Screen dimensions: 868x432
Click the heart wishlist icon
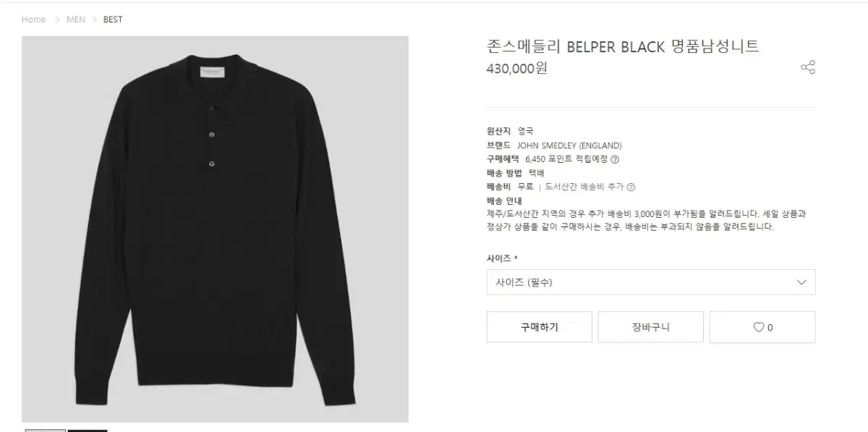pyautogui.click(x=758, y=327)
